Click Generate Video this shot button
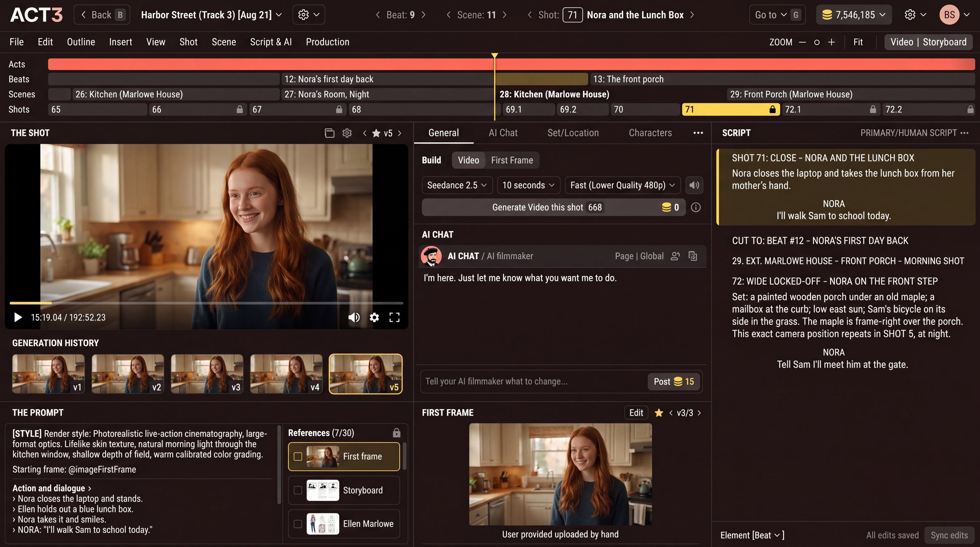The height and width of the screenshot is (547, 980). click(553, 207)
